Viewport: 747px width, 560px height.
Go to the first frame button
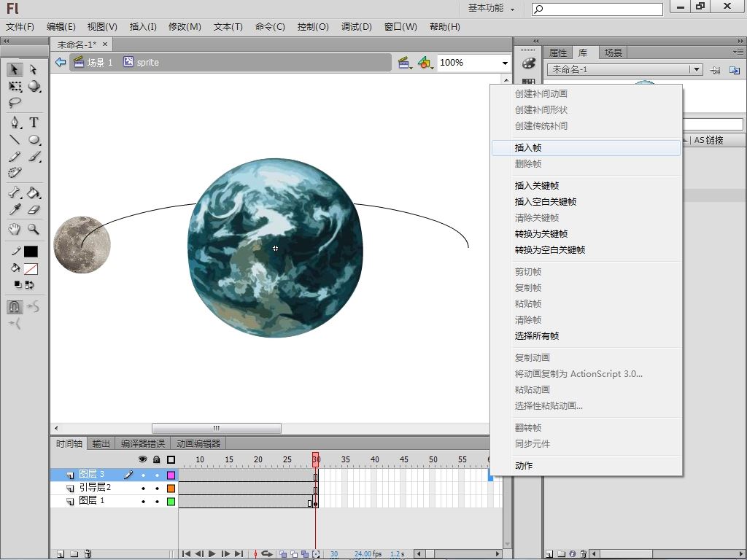pyautogui.click(x=186, y=554)
